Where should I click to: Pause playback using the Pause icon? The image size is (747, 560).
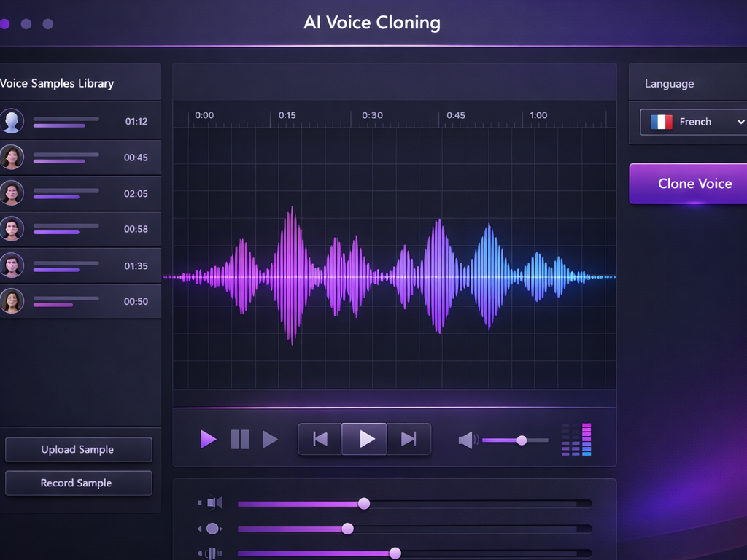pyautogui.click(x=240, y=439)
